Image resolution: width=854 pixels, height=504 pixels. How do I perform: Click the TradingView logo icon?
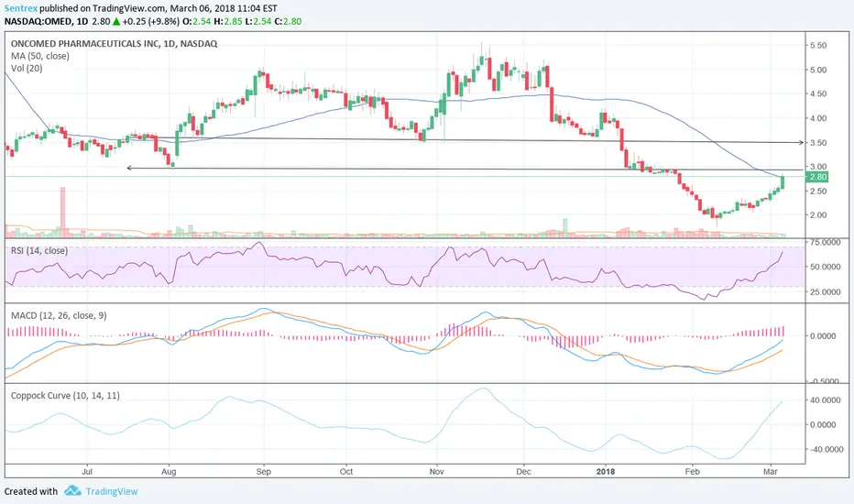click(72, 491)
